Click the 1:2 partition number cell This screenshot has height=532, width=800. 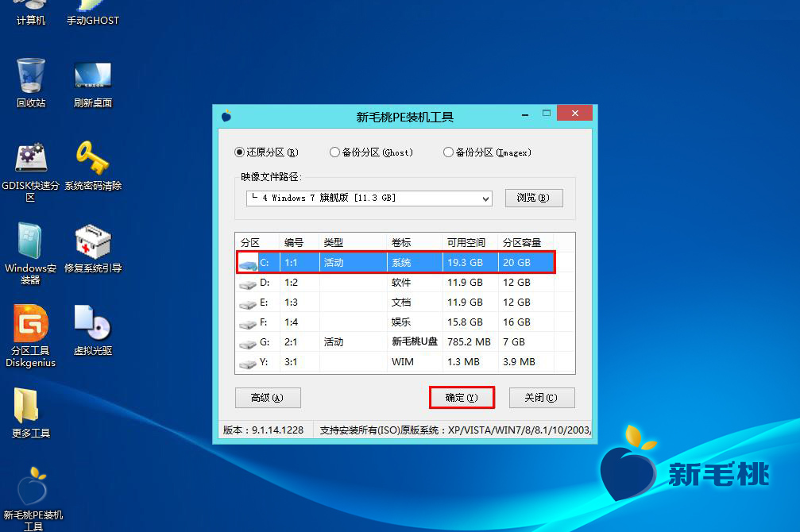click(x=291, y=283)
